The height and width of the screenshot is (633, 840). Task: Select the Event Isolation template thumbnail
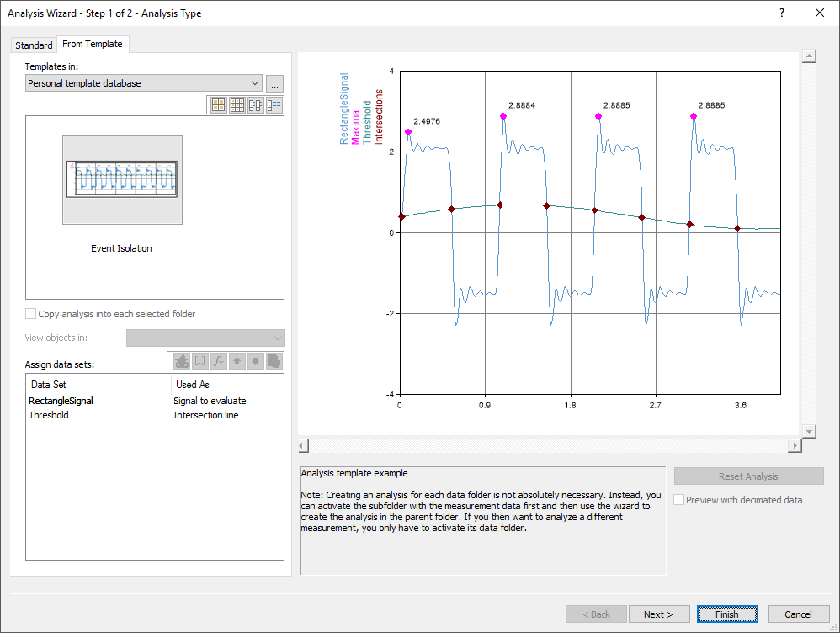(x=122, y=180)
